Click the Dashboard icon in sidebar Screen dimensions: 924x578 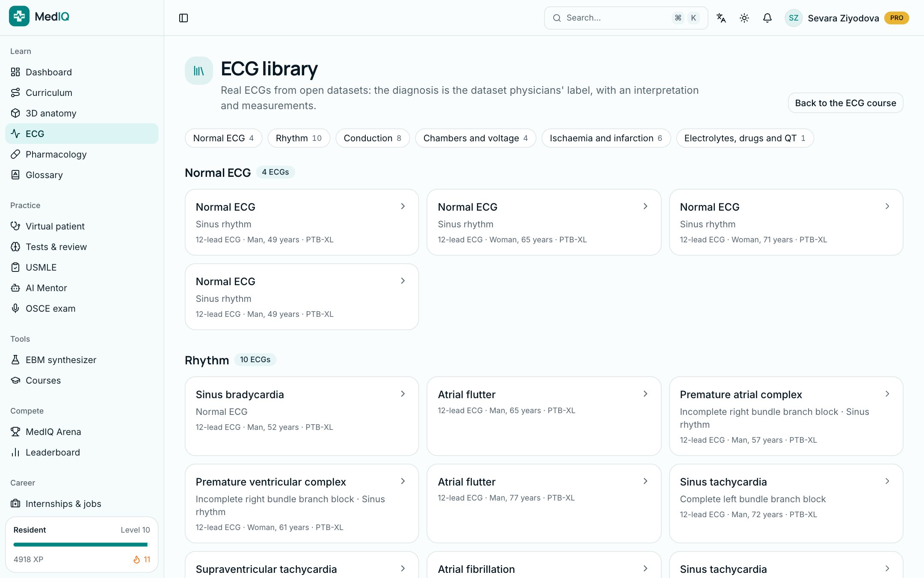tap(15, 72)
